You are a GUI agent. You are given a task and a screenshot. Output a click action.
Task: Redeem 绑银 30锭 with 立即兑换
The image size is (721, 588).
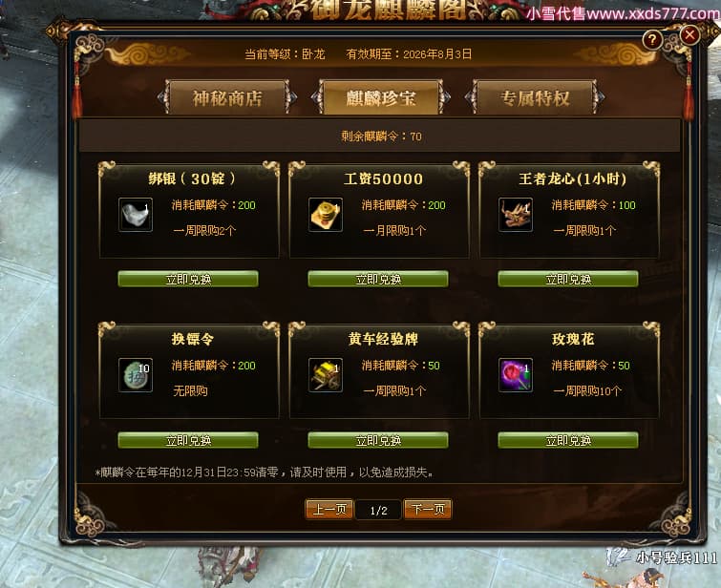point(188,279)
